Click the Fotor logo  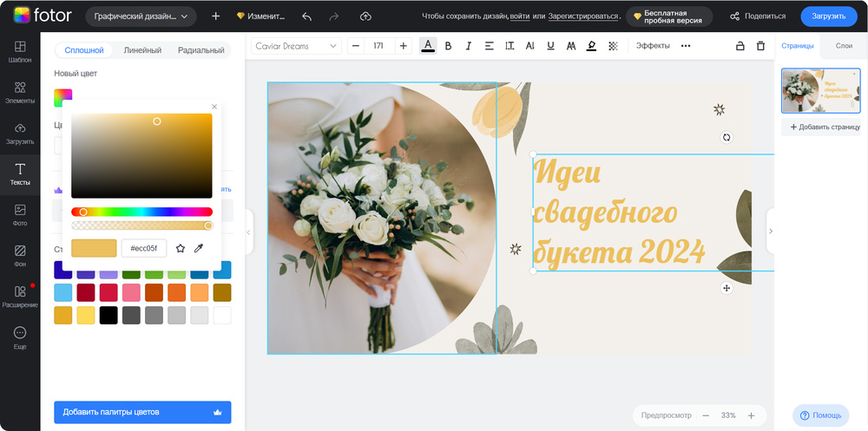pos(43,16)
